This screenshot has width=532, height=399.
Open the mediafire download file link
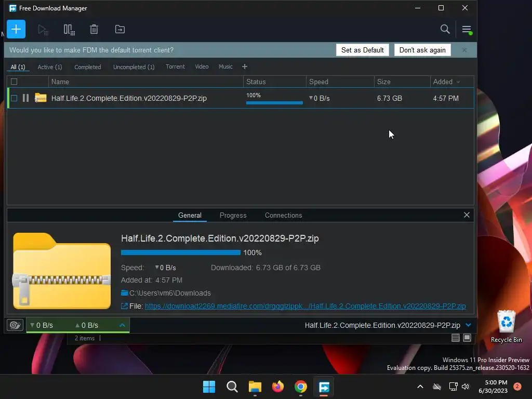(305, 306)
